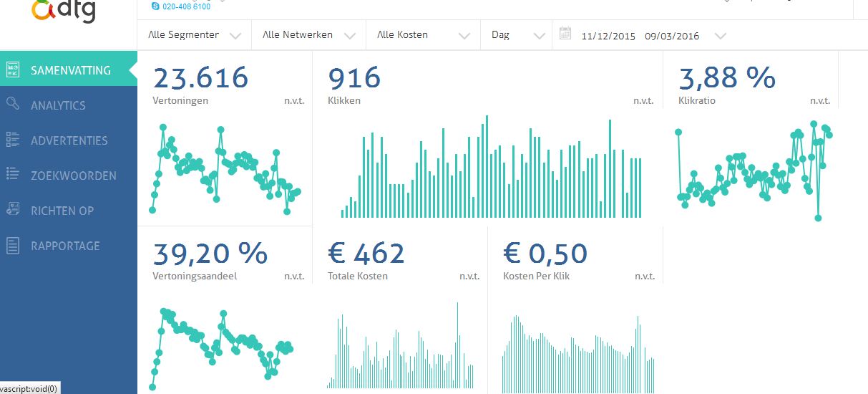
Task: Click the Klikratio line chart
Action: 754,170
